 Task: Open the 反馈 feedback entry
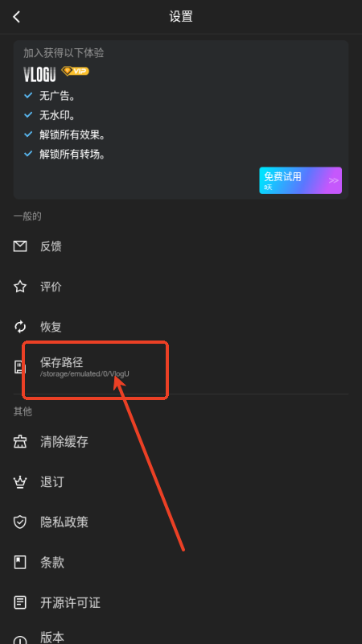pos(181,246)
